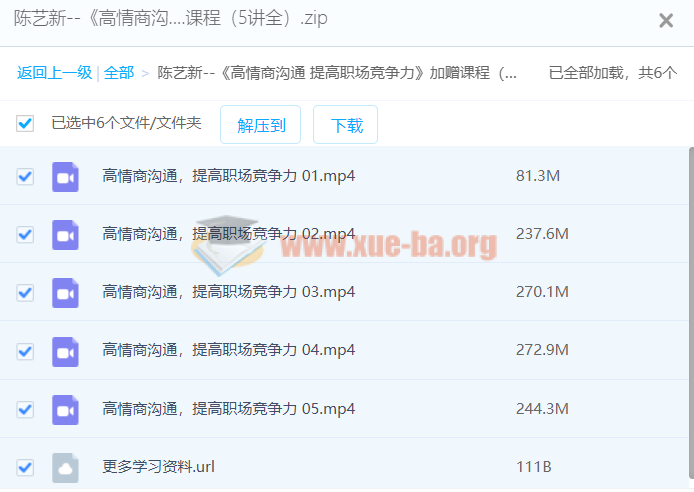This screenshot has width=694, height=492.
Task: Click video icon for 提高职场竞争力 02.mp4
Action: click(65, 235)
